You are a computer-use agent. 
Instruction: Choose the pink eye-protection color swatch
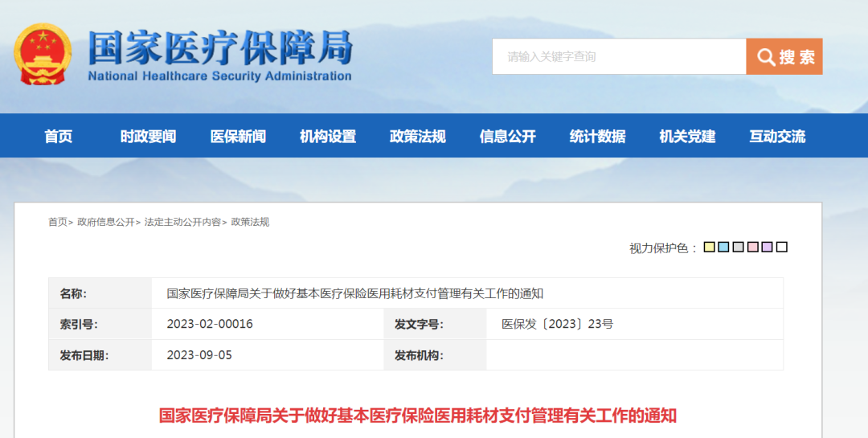[x=753, y=247]
